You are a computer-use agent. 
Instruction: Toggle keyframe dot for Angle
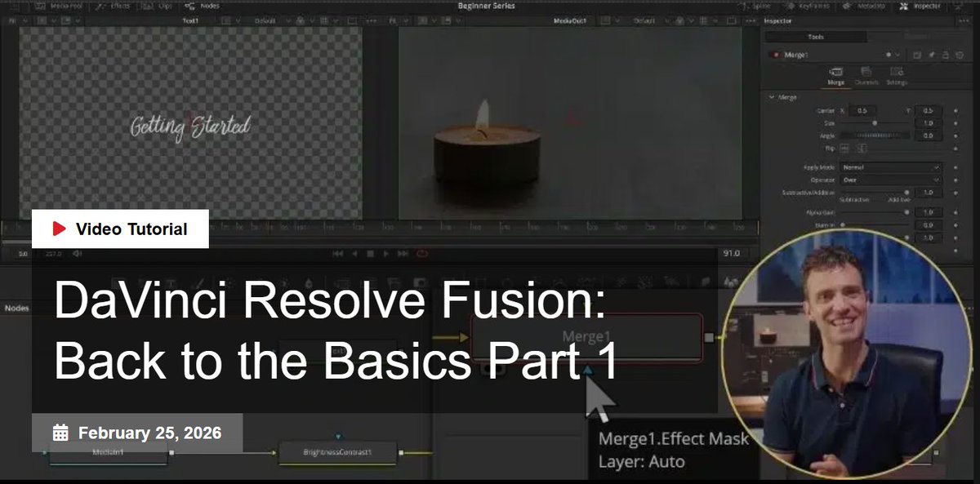coord(956,135)
